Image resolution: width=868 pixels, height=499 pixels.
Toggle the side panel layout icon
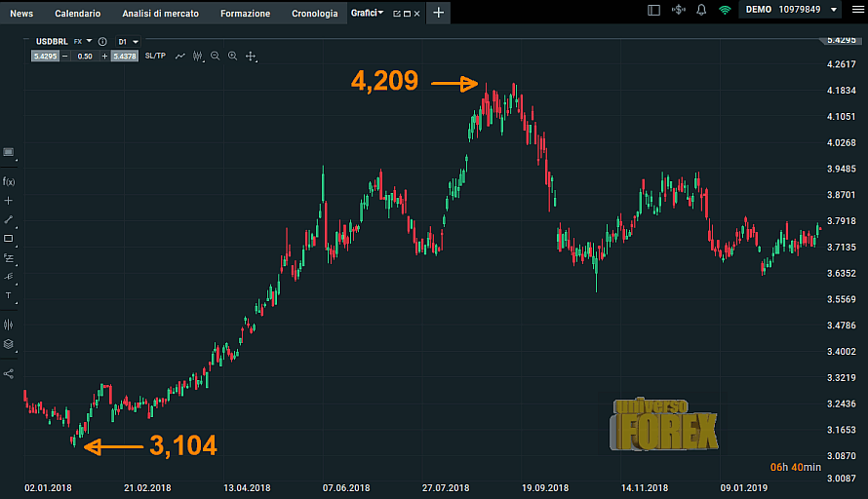tap(653, 10)
